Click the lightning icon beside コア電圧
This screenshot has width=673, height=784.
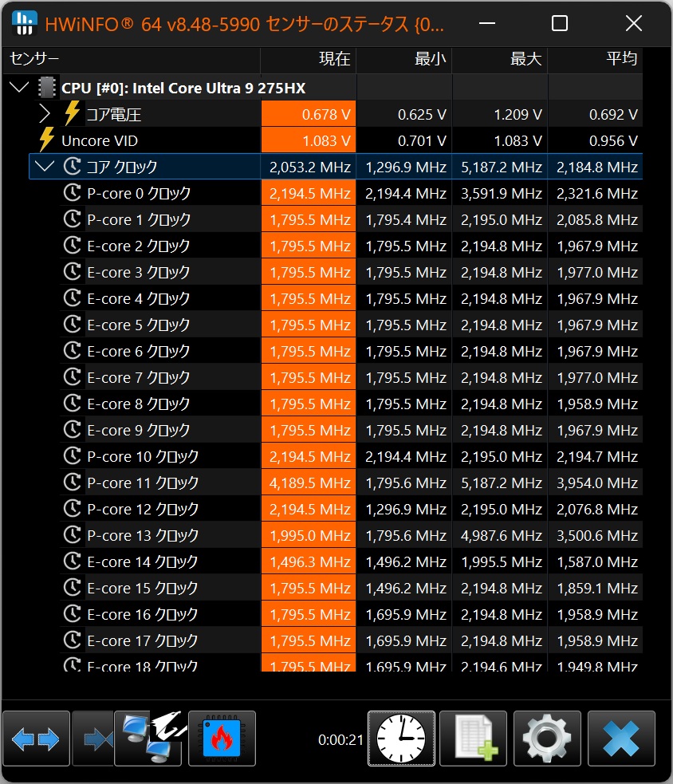(72, 113)
